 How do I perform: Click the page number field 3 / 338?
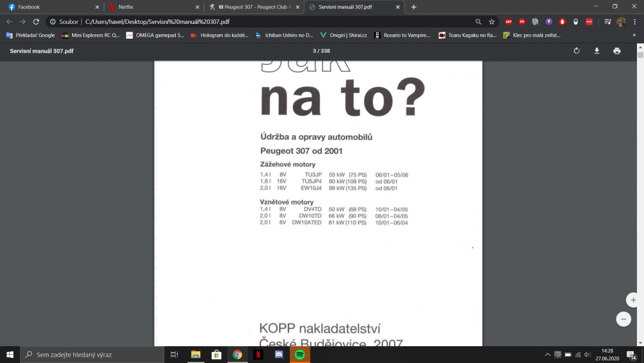coord(321,51)
